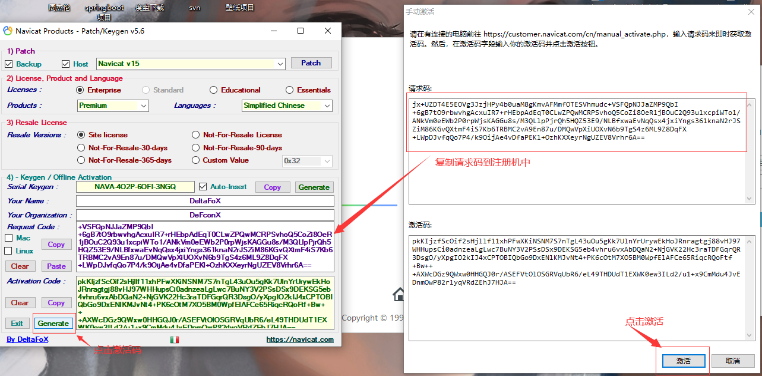Image resolution: width=762 pixels, height=376 pixels.
Task: Copy the serial key with Copy button
Action: [x=273, y=187]
